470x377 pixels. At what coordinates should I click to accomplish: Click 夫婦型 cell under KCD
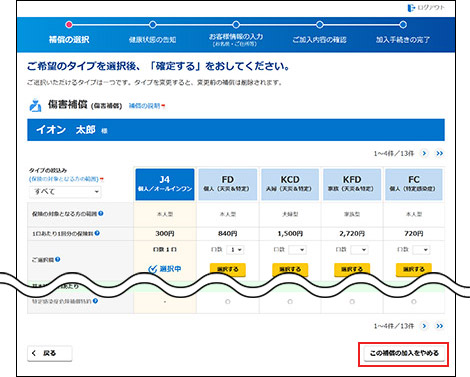tap(290, 214)
